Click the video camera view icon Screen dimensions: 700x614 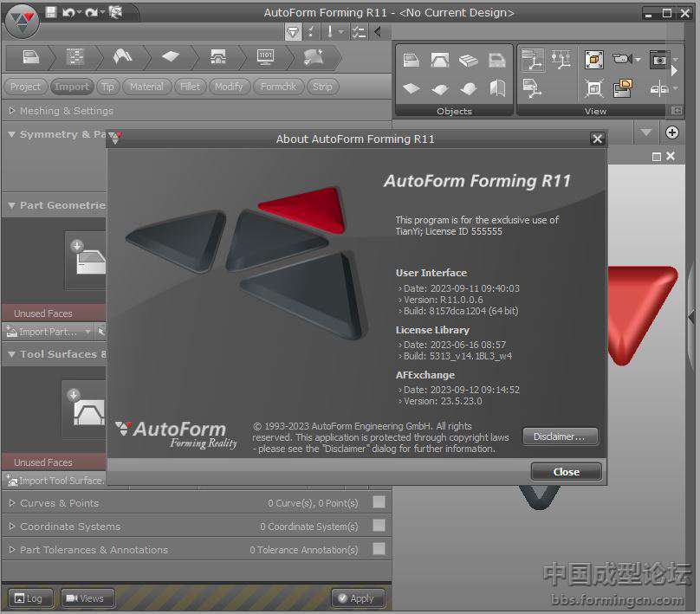[622, 59]
